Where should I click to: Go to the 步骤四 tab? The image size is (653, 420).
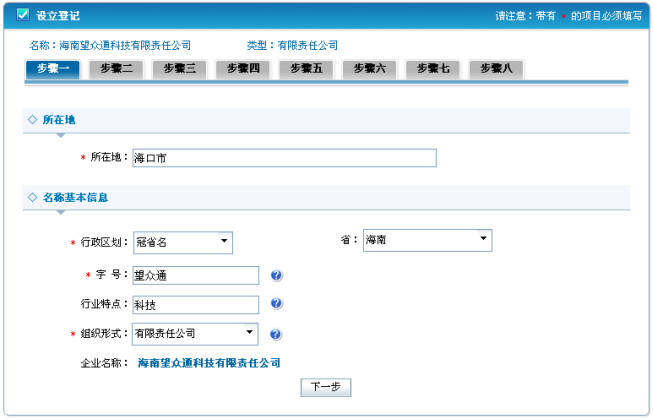[x=243, y=69]
